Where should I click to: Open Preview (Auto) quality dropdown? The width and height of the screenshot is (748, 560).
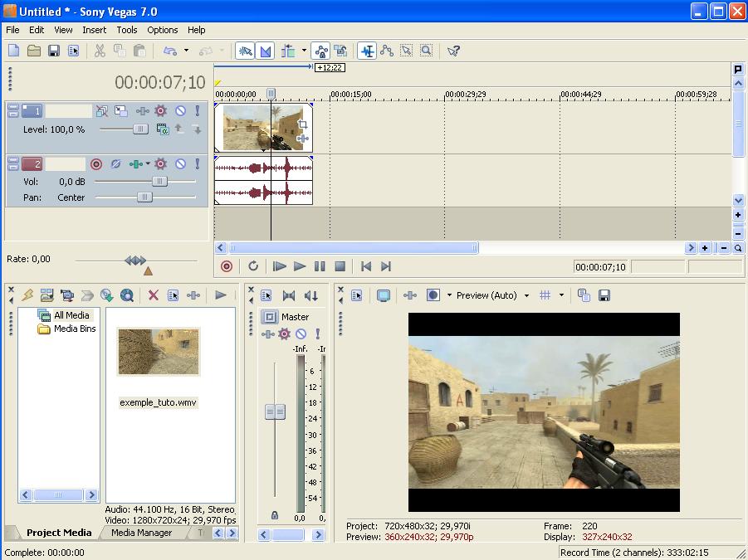pyautogui.click(x=526, y=295)
